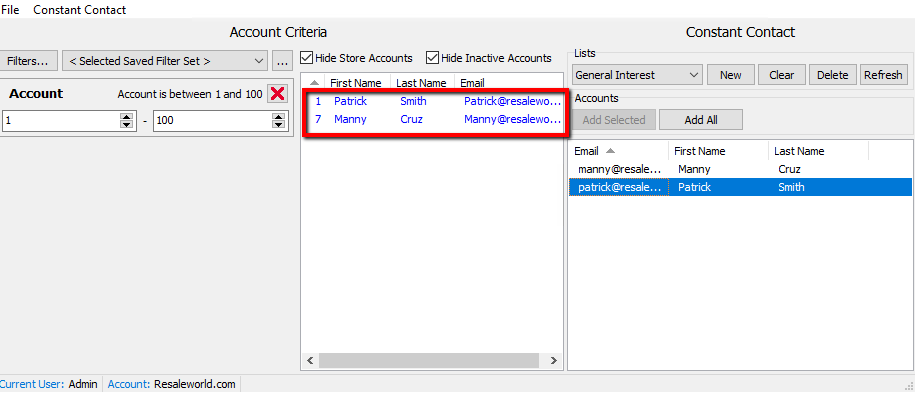Select manny@resale... contact row
920x394 pixels.
pyautogui.click(x=740, y=169)
